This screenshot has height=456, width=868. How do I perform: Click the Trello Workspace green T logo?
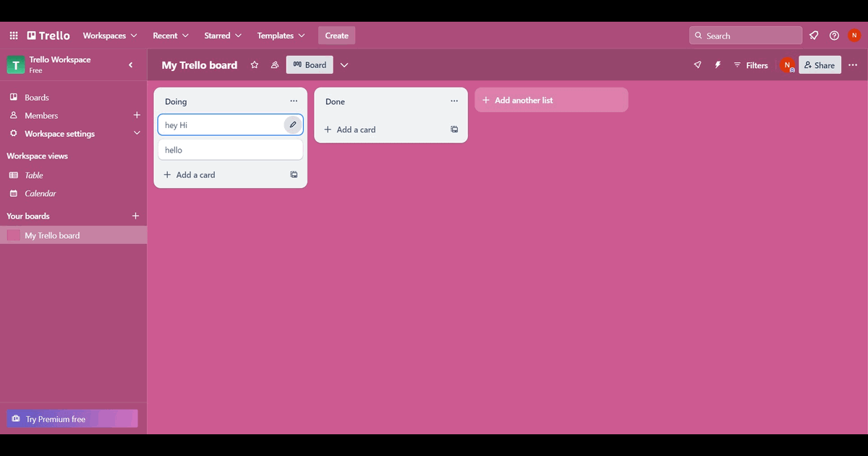tap(15, 65)
